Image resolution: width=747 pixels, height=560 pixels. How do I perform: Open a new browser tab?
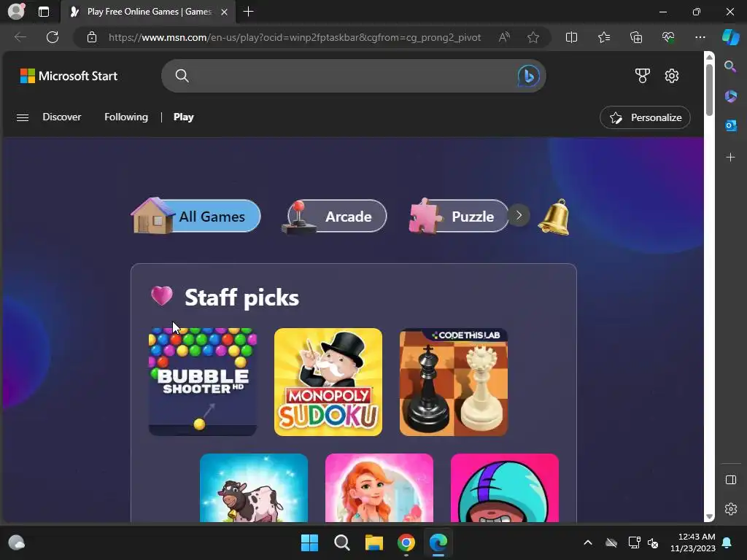248,12
